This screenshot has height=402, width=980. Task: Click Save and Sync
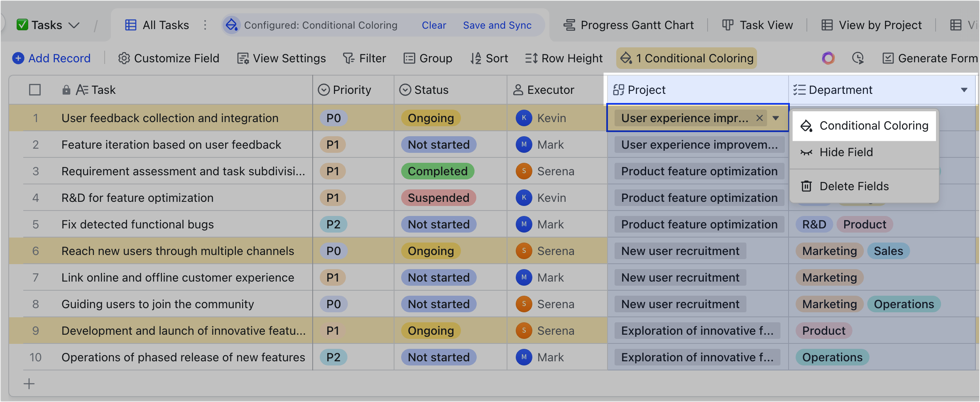[x=497, y=25]
